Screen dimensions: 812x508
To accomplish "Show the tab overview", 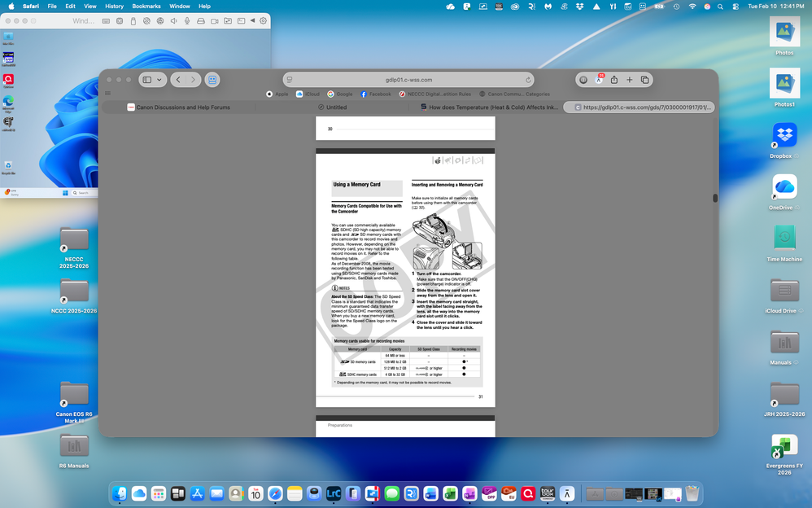I will [644, 80].
